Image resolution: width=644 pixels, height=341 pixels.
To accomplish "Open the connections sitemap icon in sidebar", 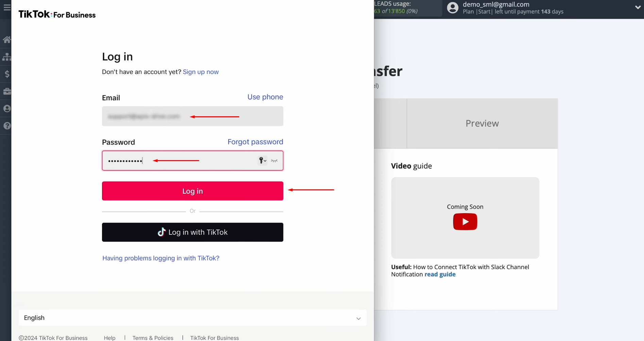I will [7, 57].
